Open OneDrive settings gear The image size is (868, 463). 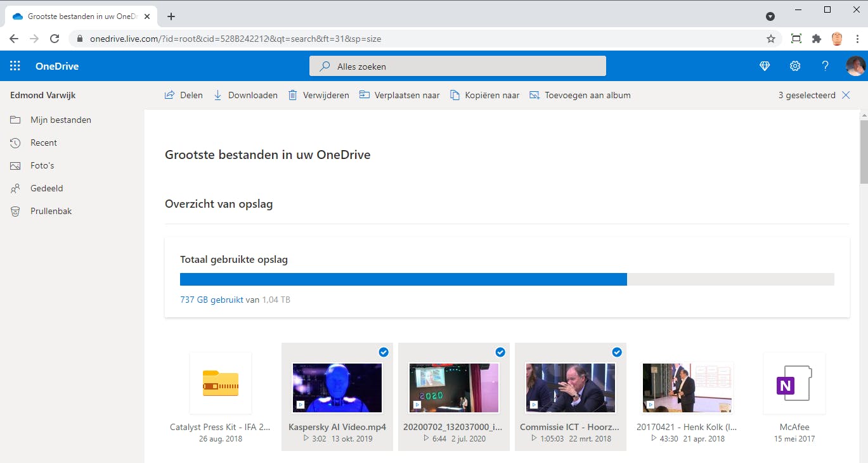click(795, 66)
